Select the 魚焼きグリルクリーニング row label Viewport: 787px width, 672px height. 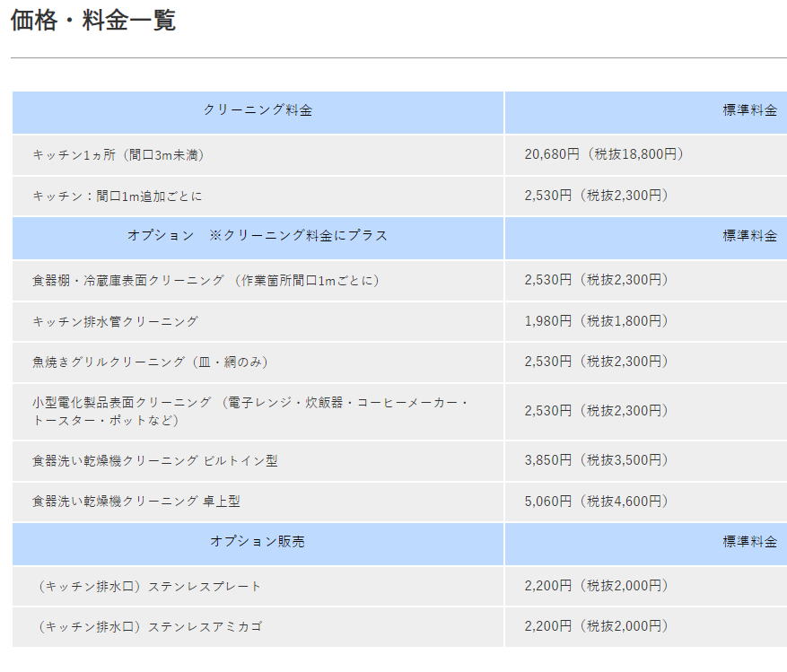click(150, 362)
